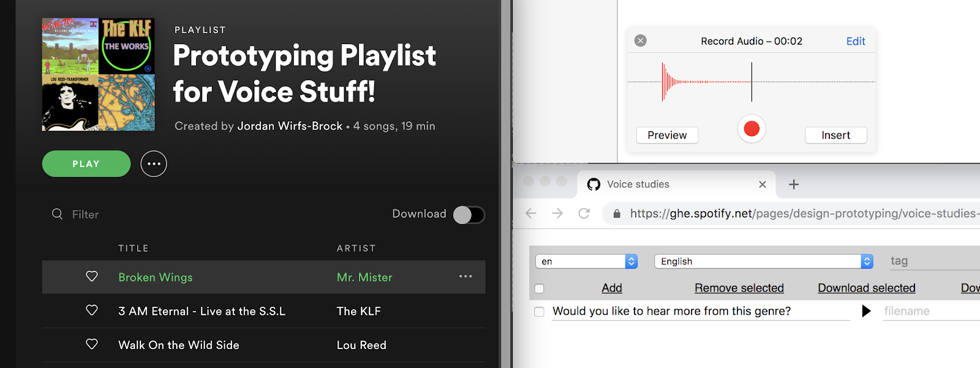Like 3 AM Eternal with heart icon
The width and height of the screenshot is (980, 368).
92,310
